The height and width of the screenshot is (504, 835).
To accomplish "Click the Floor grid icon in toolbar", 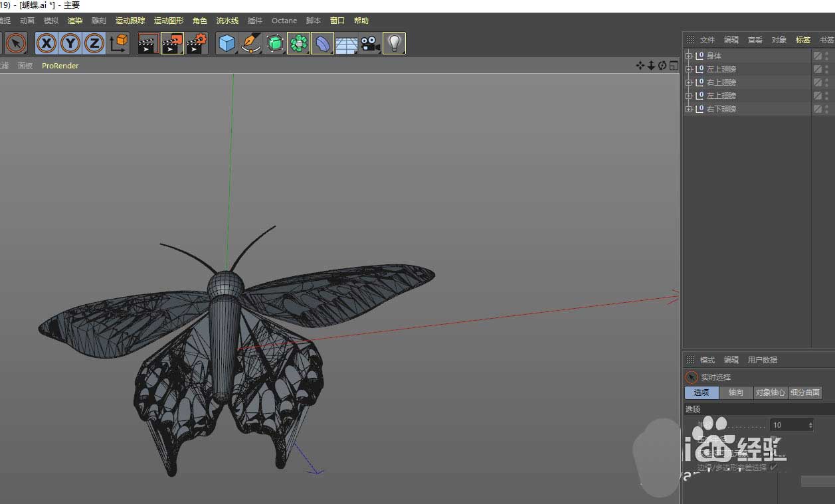I will tap(346, 44).
